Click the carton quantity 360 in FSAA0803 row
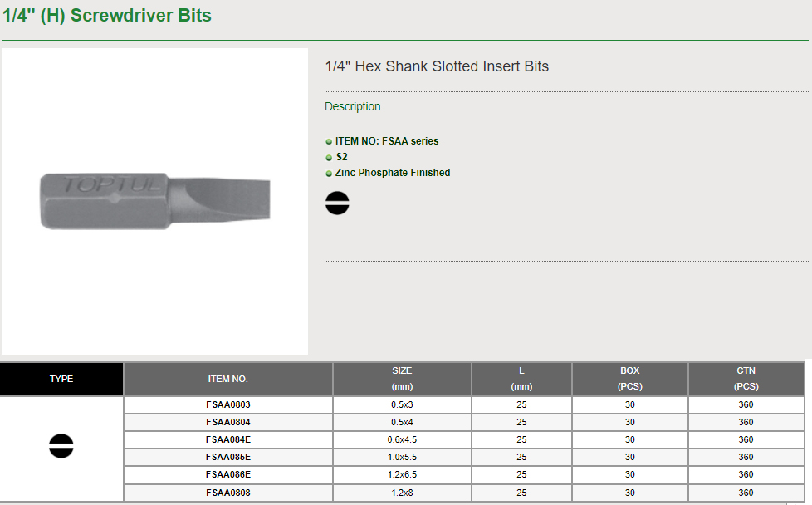The height and width of the screenshot is (505, 812). (746, 405)
